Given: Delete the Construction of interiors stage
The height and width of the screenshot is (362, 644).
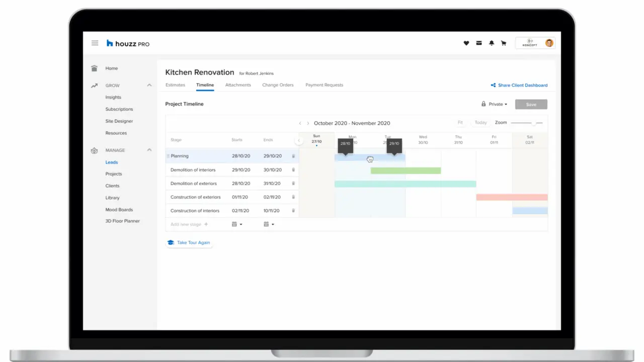Looking at the screenshot, I should tap(293, 211).
